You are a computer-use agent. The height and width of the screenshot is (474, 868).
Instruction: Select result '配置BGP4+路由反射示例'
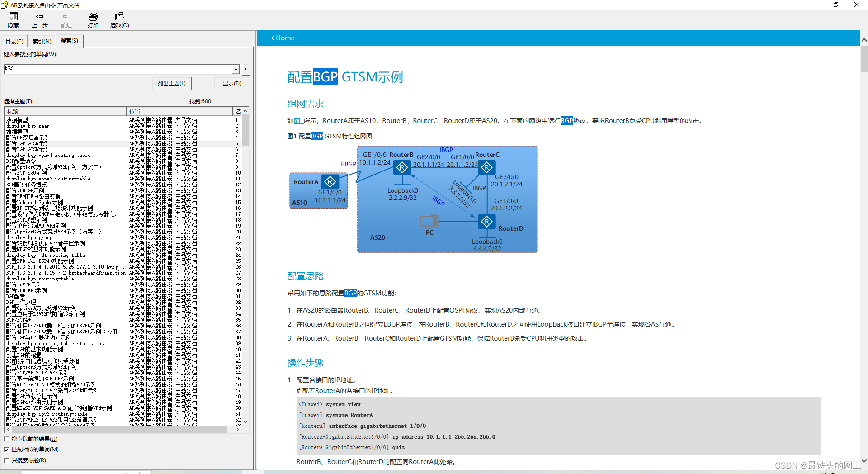[35, 403]
